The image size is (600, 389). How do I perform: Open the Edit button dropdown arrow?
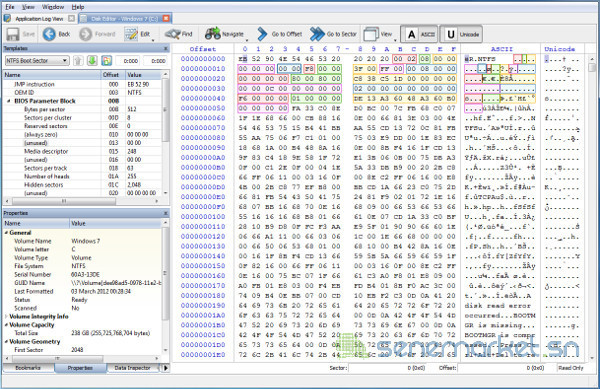pos(153,40)
